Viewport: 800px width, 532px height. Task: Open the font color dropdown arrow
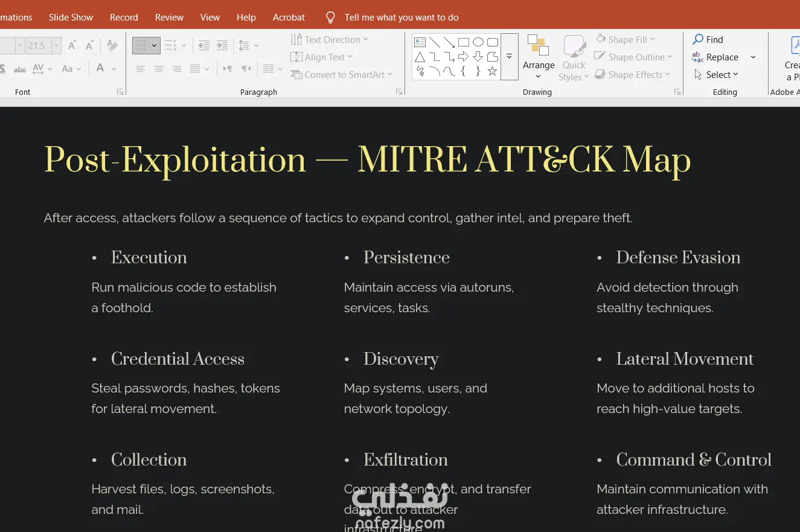(x=114, y=69)
